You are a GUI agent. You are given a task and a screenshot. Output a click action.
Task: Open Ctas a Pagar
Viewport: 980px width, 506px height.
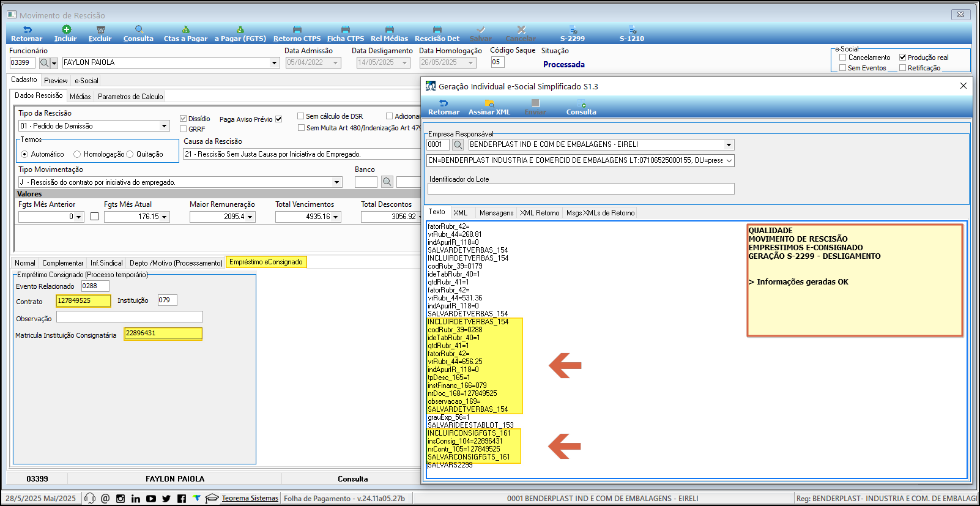(185, 34)
